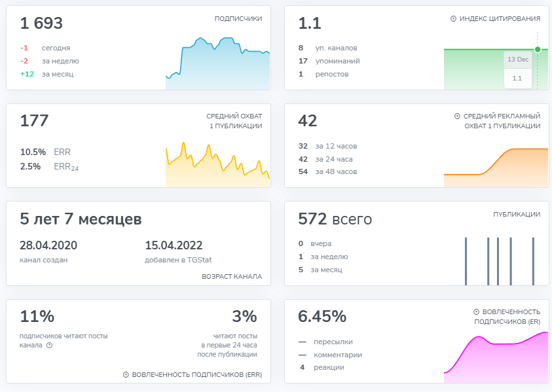Open СРЕДНИЙ ОХВАТ 1 ПУБЛИКАЦИИ title

point(234,121)
